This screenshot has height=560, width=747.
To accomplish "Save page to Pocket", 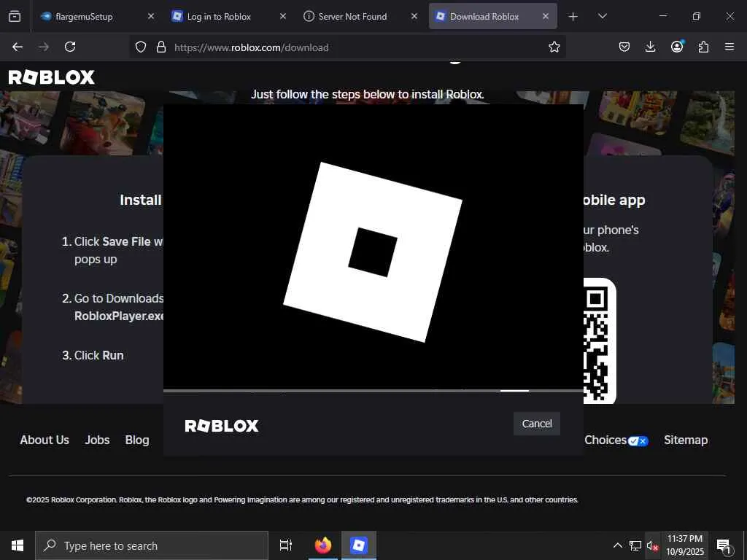I will click(624, 47).
